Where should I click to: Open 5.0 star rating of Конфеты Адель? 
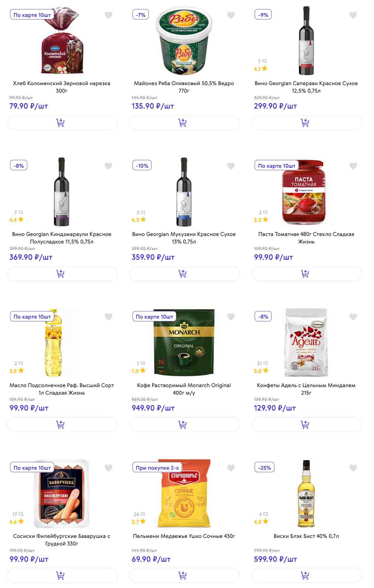[x=261, y=371]
